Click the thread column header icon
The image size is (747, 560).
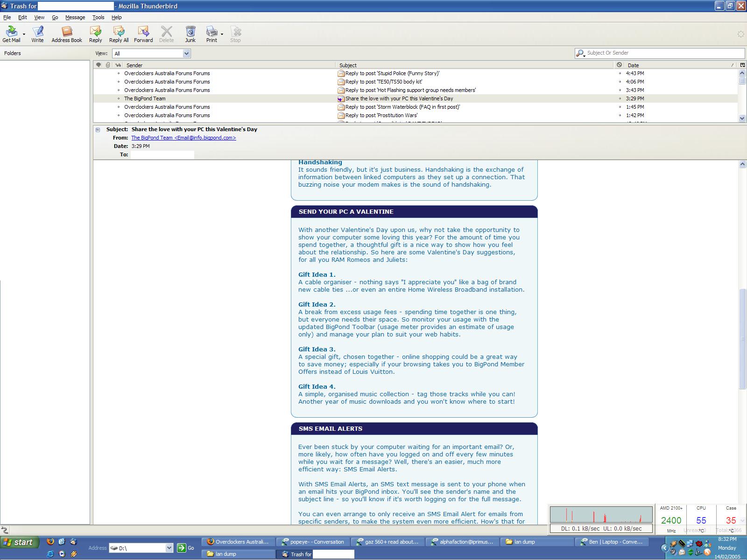point(98,65)
